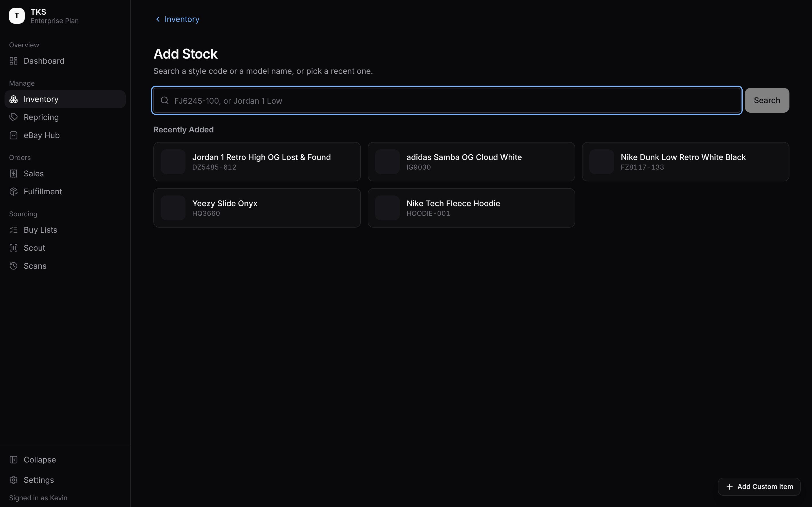Click the eBay Hub shopping bag icon
This screenshot has width=812, height=507.
(14, 135)
